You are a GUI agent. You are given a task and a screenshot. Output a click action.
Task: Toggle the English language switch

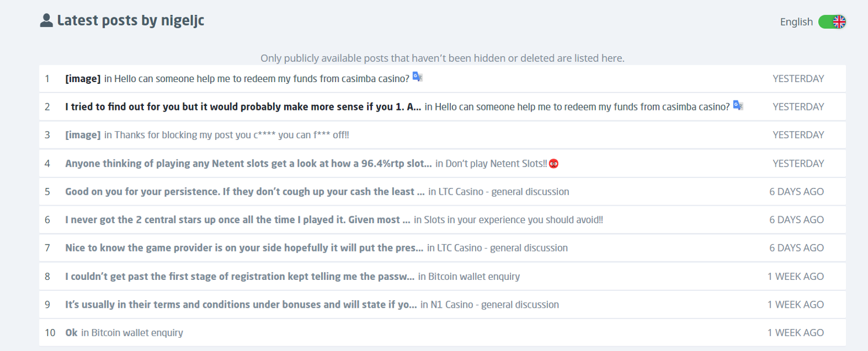(x=832, y=22)
